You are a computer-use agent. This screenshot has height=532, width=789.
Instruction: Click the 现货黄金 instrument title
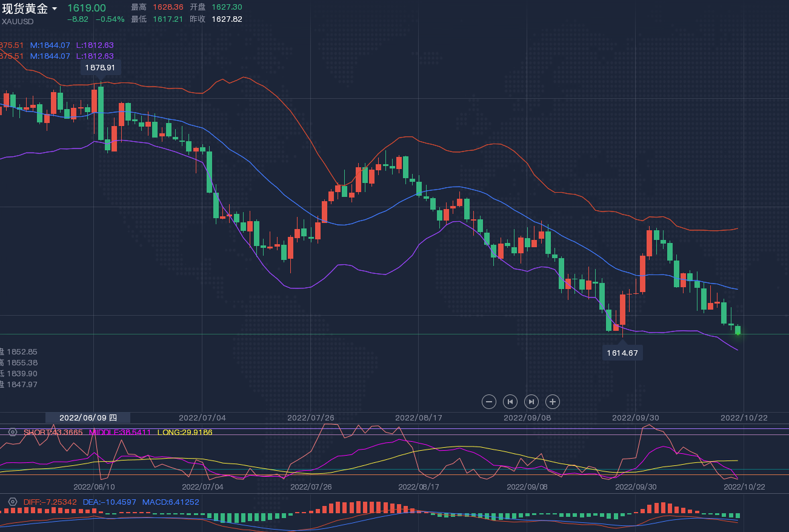pyautogui.click(x=25, y=8)
